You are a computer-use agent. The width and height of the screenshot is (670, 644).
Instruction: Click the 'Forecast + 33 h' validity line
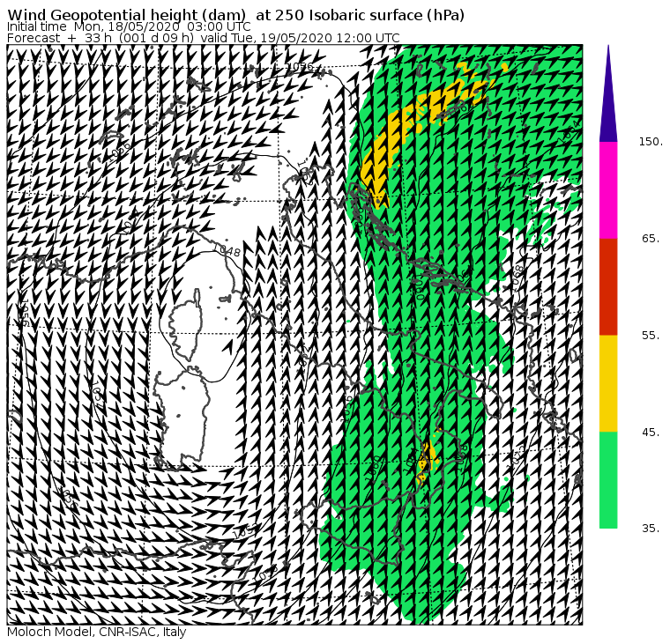pos(204,38)
